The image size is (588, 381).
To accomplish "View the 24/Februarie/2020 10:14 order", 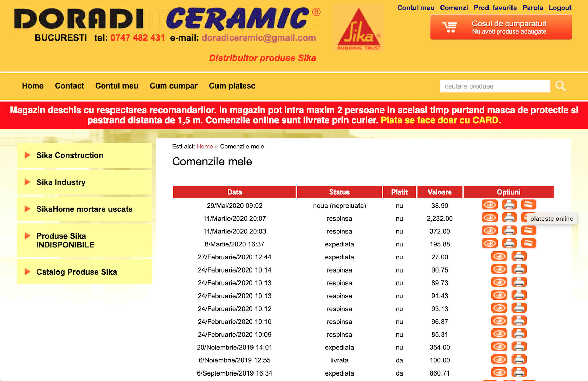I will (499, 269).
